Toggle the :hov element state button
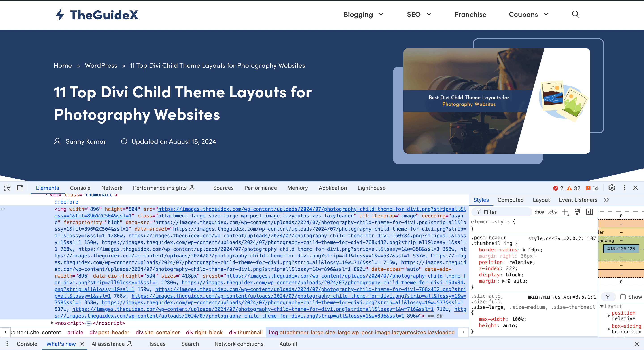Screen dimensions: 644x350 click(x=539, y=212)
